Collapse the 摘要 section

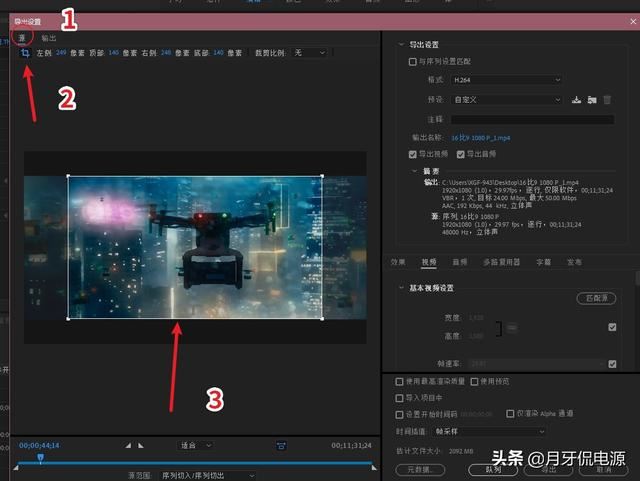click(x=415, y=171)
